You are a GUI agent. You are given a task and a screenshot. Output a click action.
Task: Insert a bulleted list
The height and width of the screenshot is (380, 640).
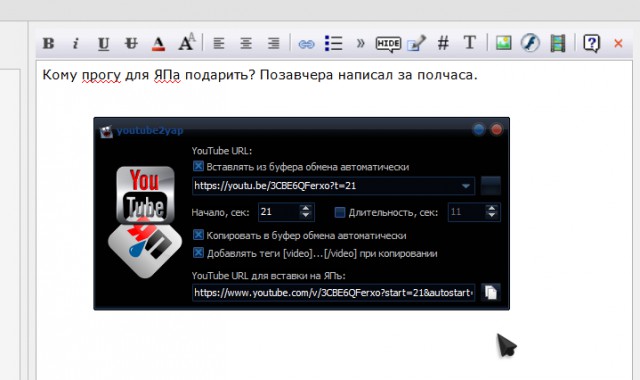coord(333,43)
